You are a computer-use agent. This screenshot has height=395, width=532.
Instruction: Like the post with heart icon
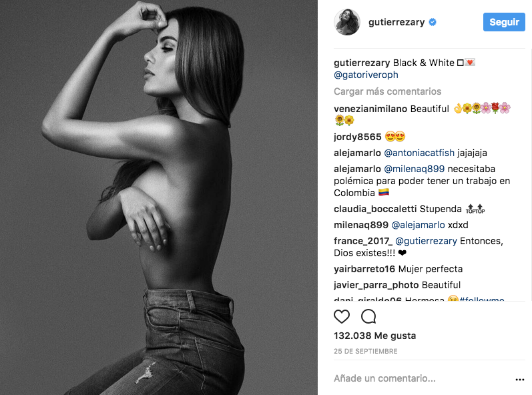(x=342, y=317)
